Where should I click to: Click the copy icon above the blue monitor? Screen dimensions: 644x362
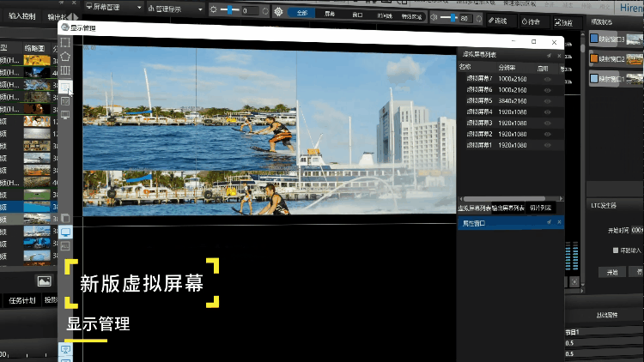pos(65,218)
